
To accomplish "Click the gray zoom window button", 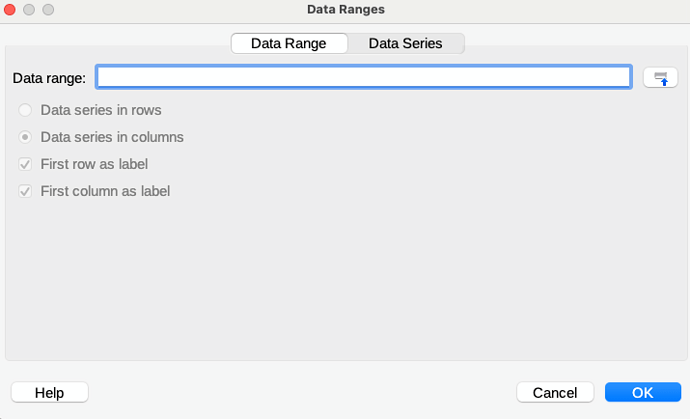I will tap(47, 9).
